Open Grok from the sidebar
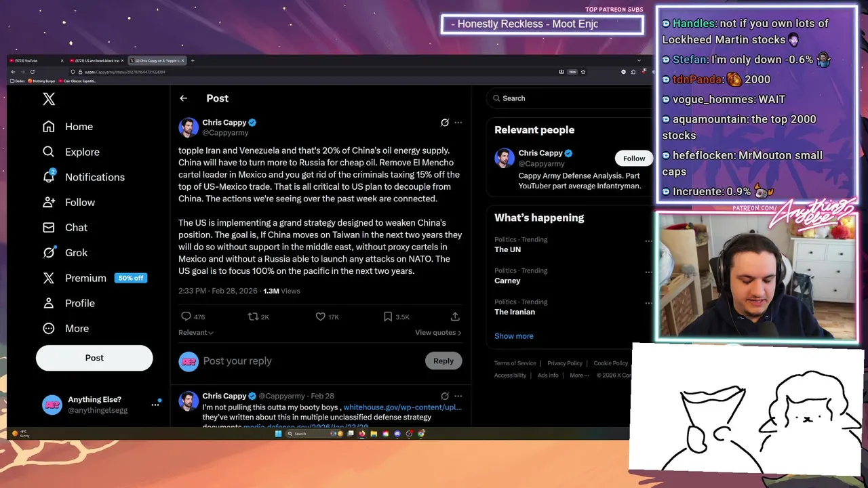The height and width of the screenshot is (488, 868). (x=65, y=252)
